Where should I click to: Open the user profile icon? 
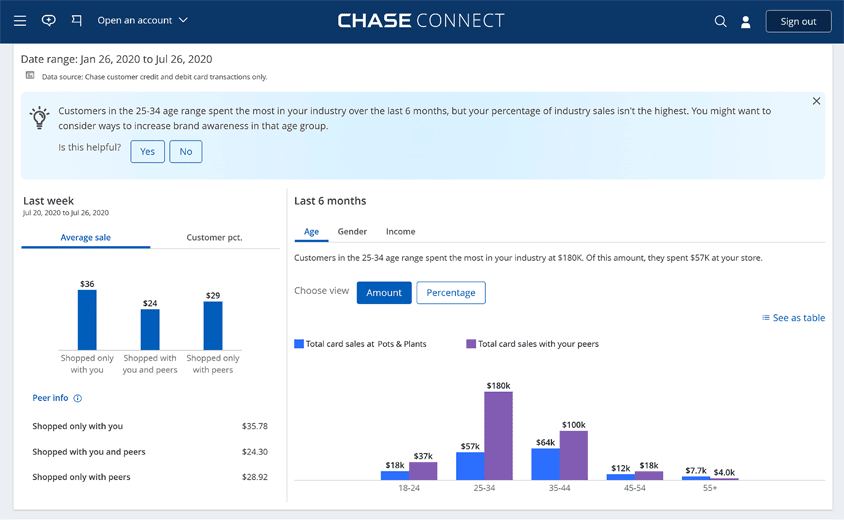click(x=745, y=22)
